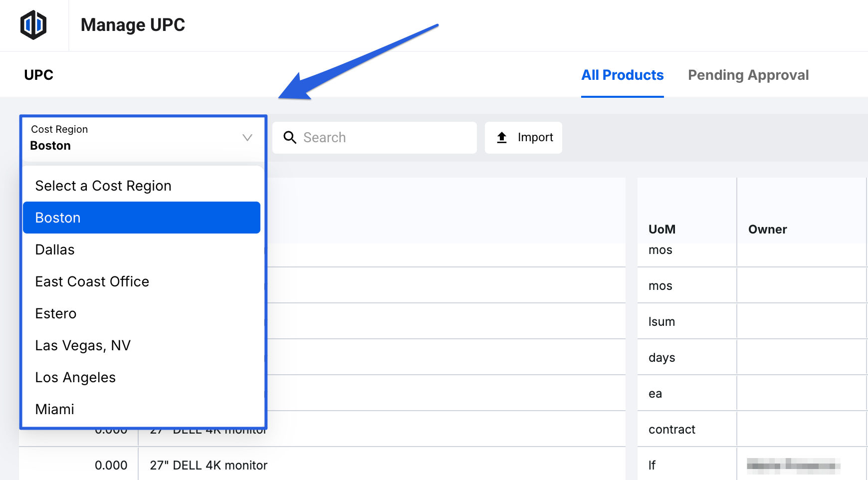Select Las Vegas, NV region
868x480 pixels.
[83, 345]
